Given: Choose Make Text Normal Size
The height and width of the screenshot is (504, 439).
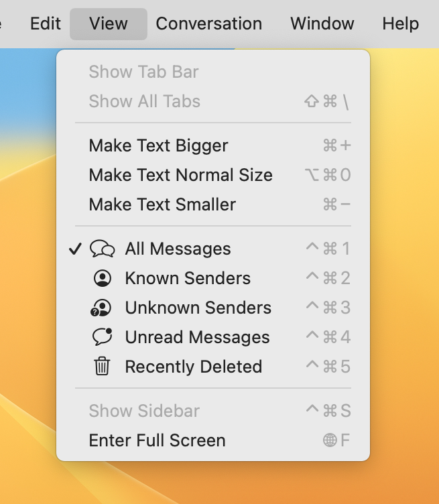Looking at the screenshot, I should click(213, 175).
